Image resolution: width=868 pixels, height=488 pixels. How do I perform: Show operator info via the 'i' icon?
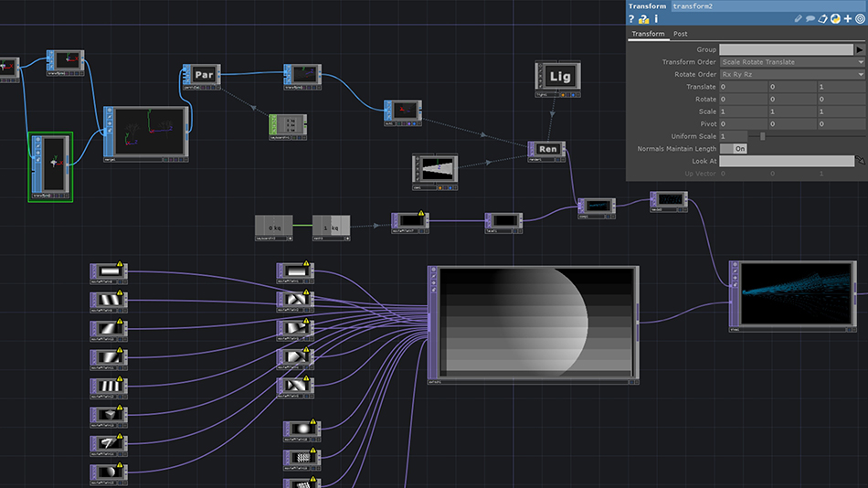click(656, 19)
